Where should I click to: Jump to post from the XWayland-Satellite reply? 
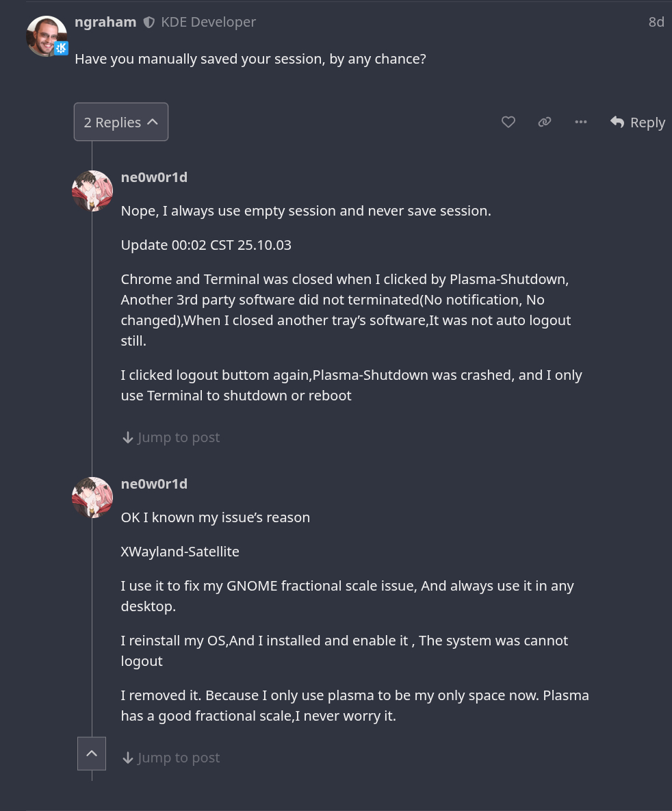click(178, 758)
